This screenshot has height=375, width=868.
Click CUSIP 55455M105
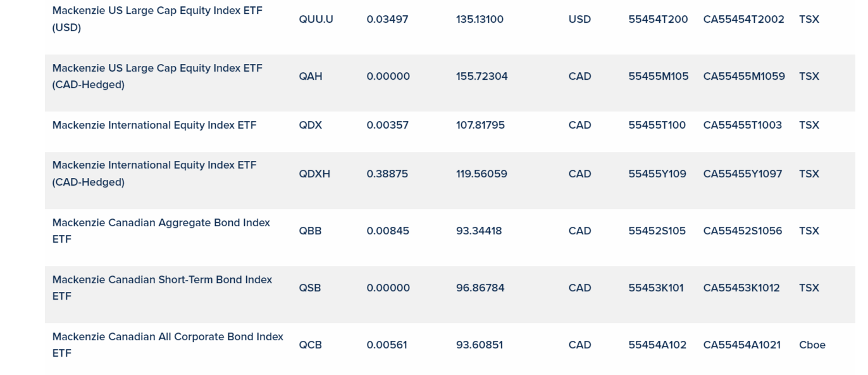(x=658, y=77)
